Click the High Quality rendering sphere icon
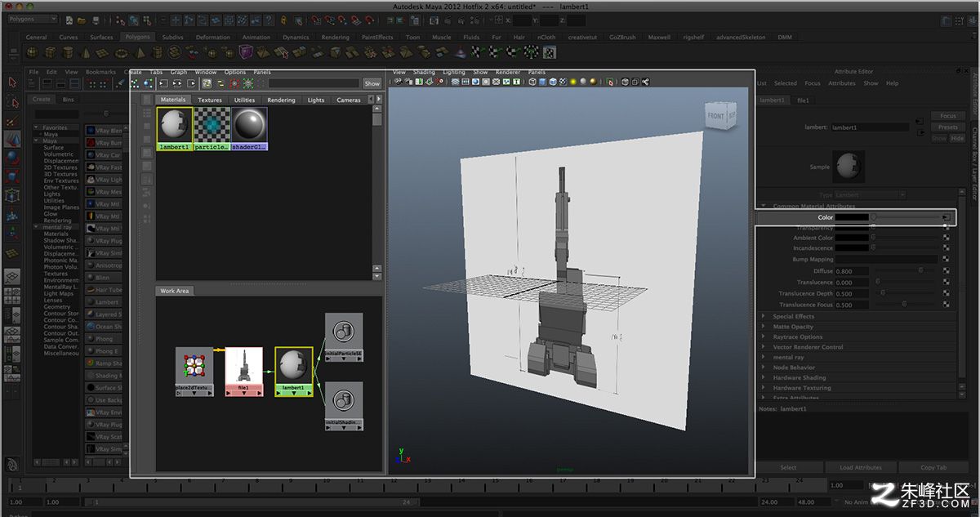980x517 pixels. (593, 82)
